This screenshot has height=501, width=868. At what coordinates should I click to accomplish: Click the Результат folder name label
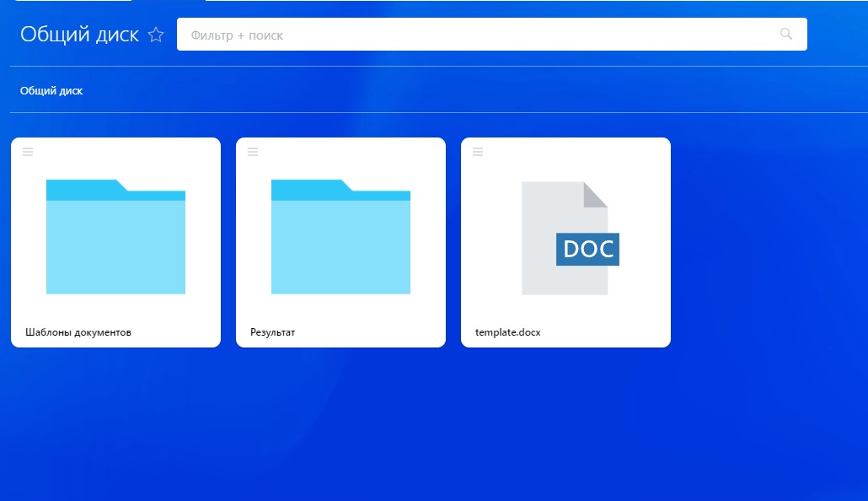click(x=272, y=332)
